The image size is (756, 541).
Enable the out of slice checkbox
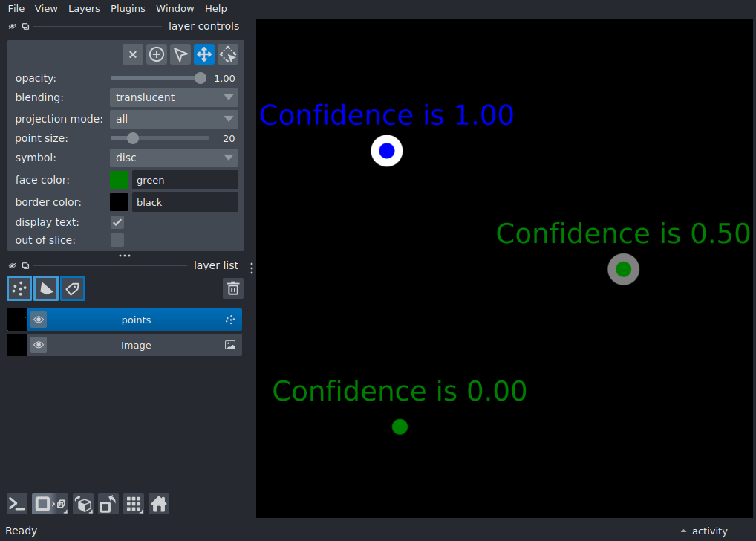[117, 240]
